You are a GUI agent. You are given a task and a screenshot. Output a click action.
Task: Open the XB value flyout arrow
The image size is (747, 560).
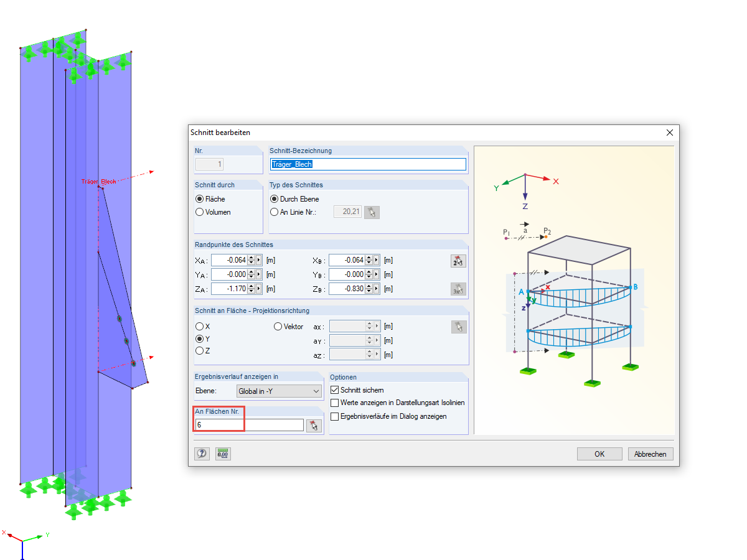coord(377,261)
